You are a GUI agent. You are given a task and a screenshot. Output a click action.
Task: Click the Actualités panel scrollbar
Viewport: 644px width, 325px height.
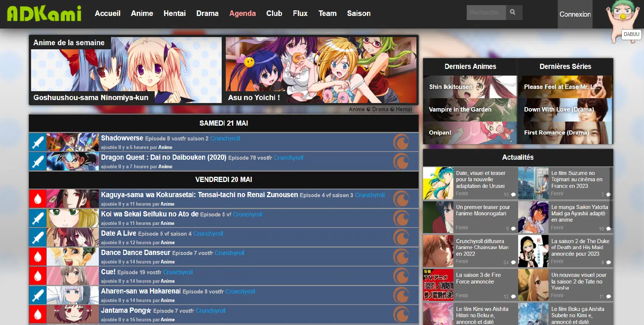tap(611, 198)
